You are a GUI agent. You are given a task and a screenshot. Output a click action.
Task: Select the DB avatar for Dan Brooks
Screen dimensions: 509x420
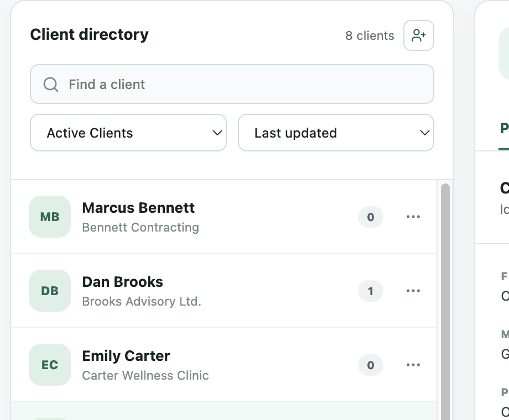pyautogui.click(x=50, y=291)
